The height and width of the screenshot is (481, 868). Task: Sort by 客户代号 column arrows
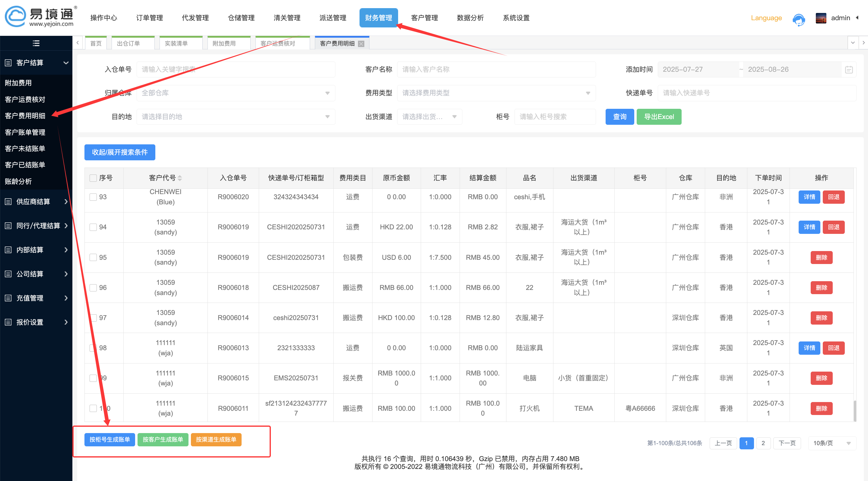(180, 178)
